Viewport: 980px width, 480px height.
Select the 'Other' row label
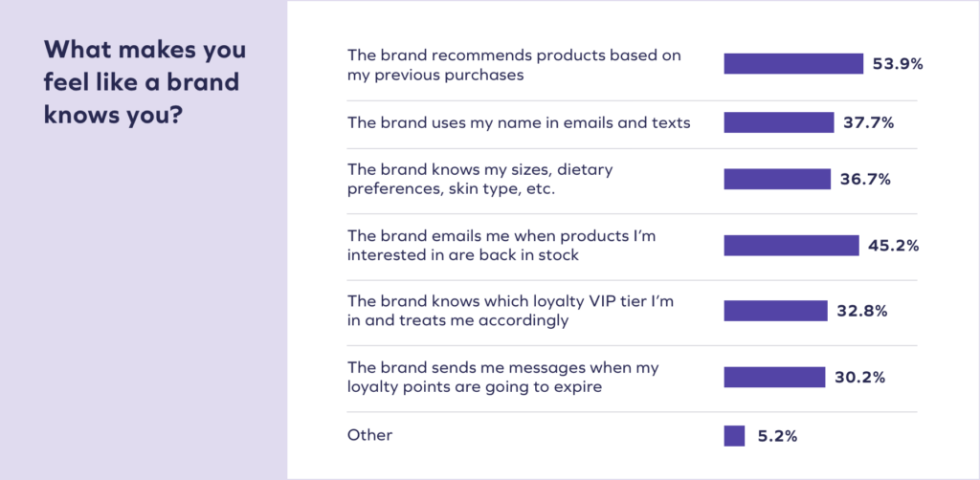click(370, 435)
